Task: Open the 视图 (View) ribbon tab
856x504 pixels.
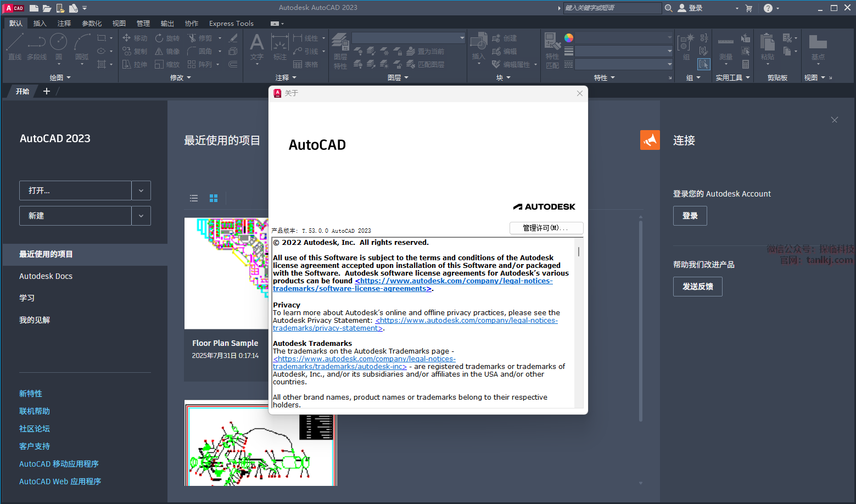Action: (119, 23)
